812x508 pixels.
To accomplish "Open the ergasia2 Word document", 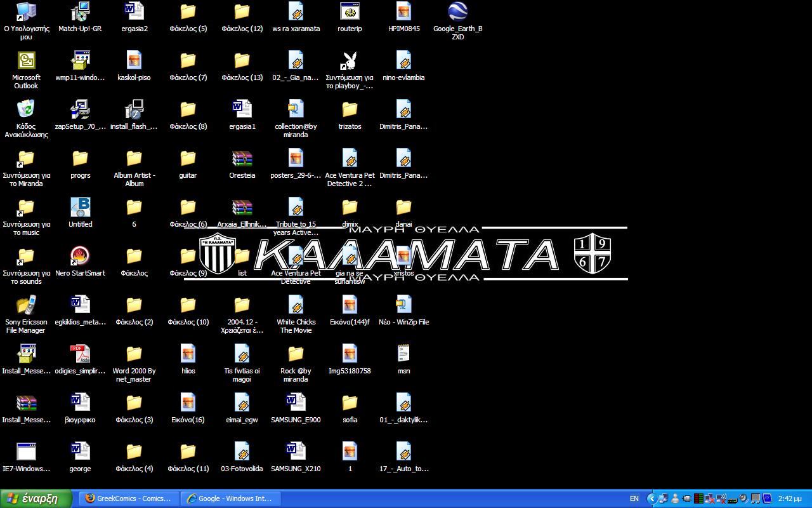I will click(134, 11).
